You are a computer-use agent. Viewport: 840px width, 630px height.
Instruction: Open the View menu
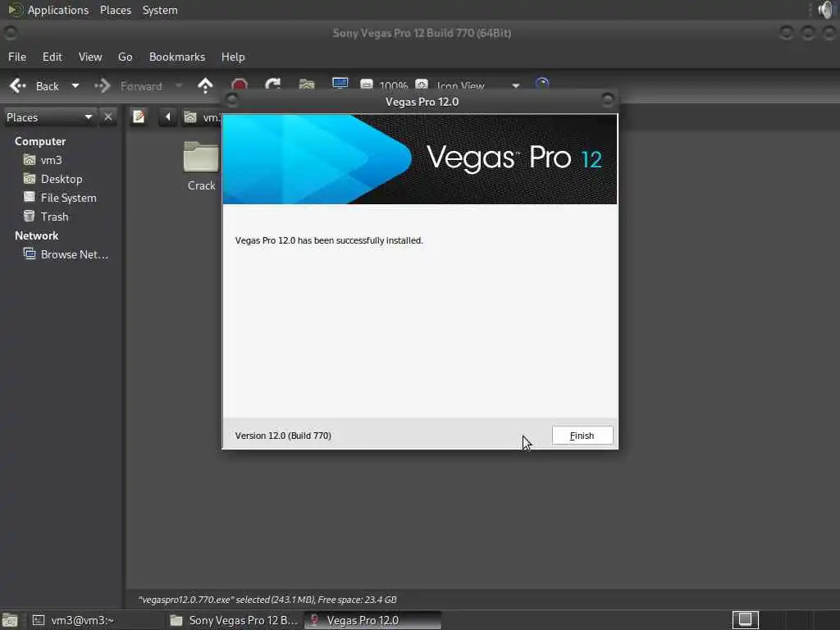(x=90, y=57)
